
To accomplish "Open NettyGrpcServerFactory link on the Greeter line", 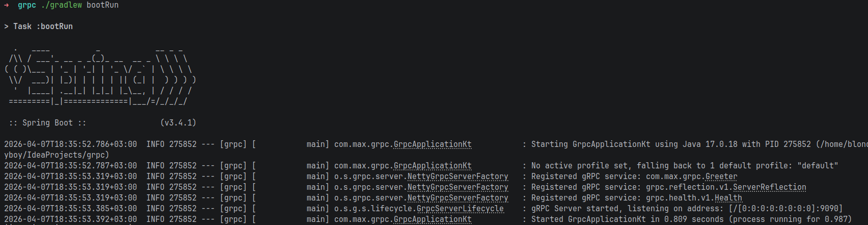I will 457,177.
